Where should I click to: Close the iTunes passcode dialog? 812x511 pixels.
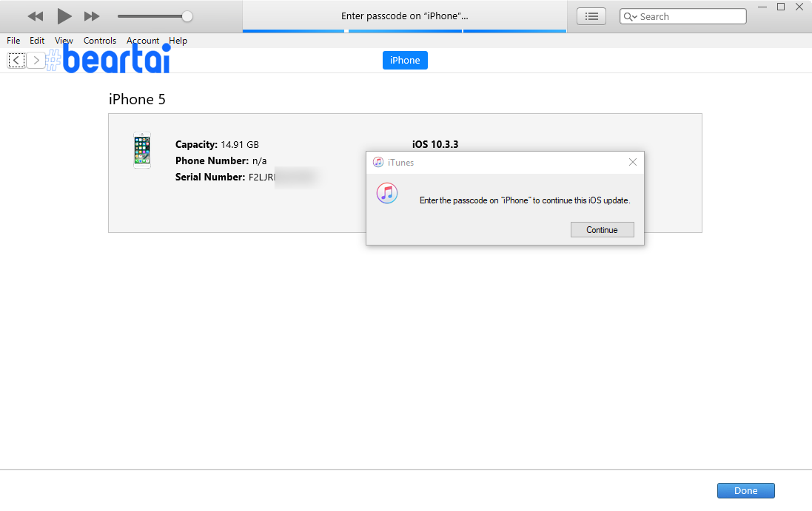pyautogui.click(x=633, y=163)
